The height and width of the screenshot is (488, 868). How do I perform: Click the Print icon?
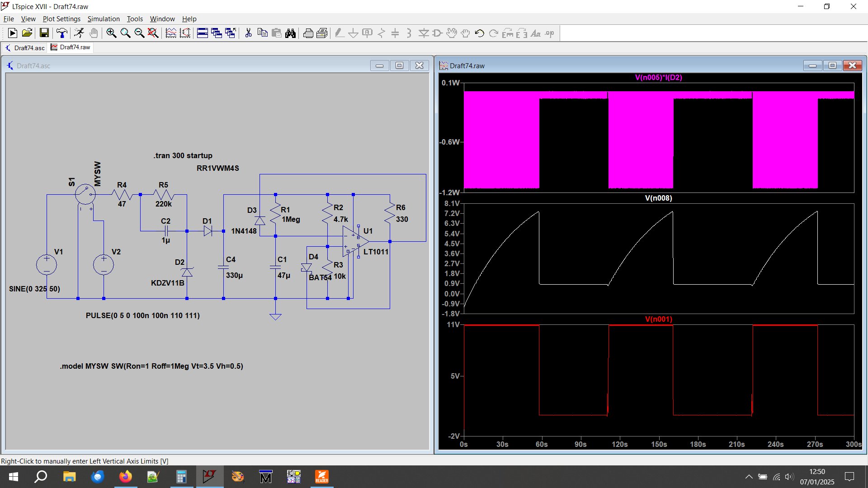point(308,33)
